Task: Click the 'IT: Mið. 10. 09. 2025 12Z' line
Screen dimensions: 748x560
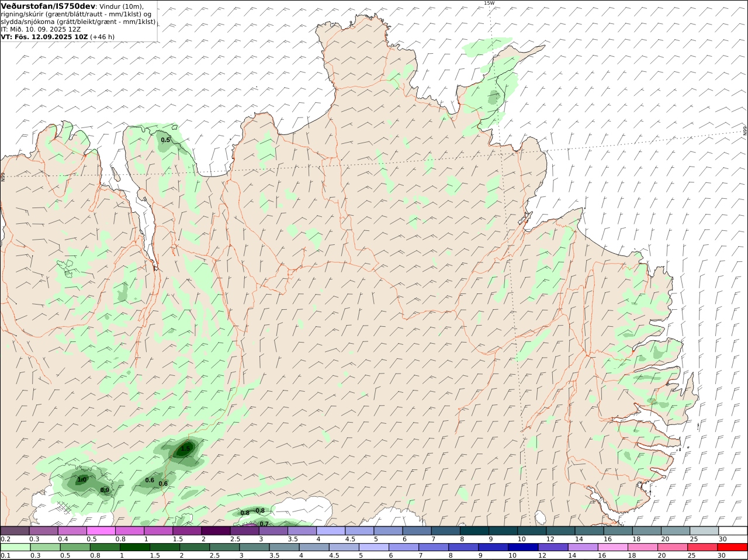Action: tap(41, 29)
